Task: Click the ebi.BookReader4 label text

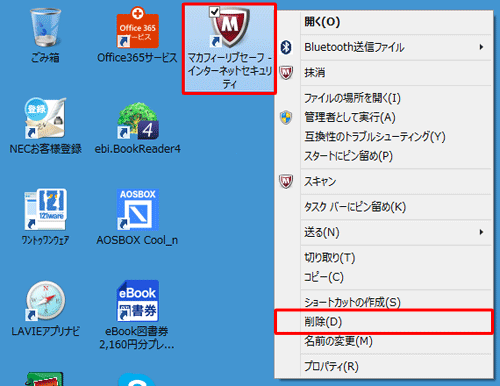Action: tap(138, 149)
